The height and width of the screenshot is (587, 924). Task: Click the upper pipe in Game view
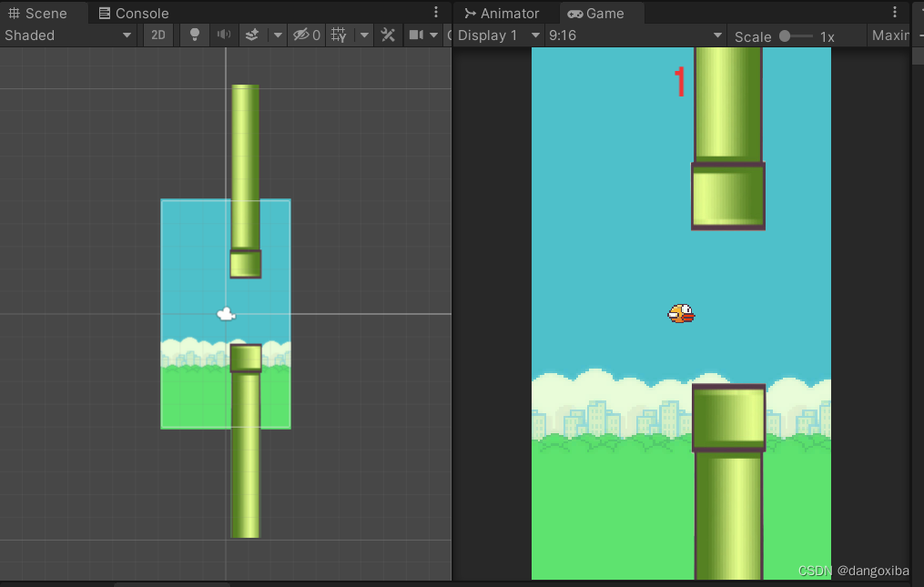tap(728, 138)
